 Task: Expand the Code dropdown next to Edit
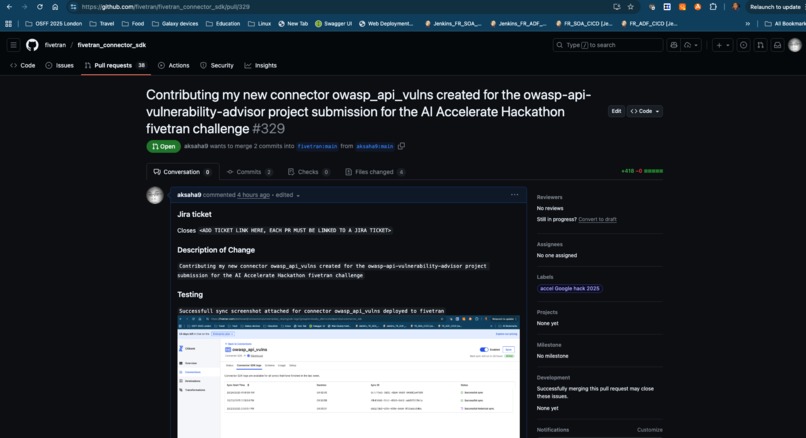pos(645,111)
